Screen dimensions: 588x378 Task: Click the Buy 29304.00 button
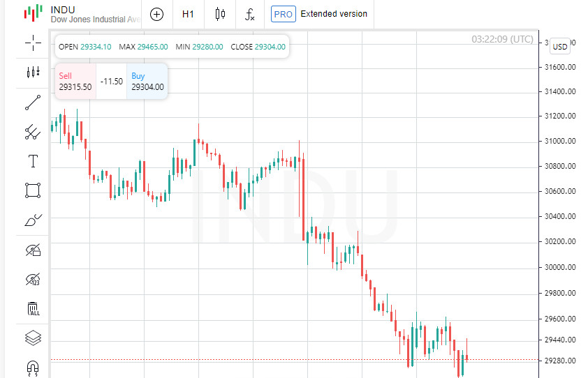point(147,82)
